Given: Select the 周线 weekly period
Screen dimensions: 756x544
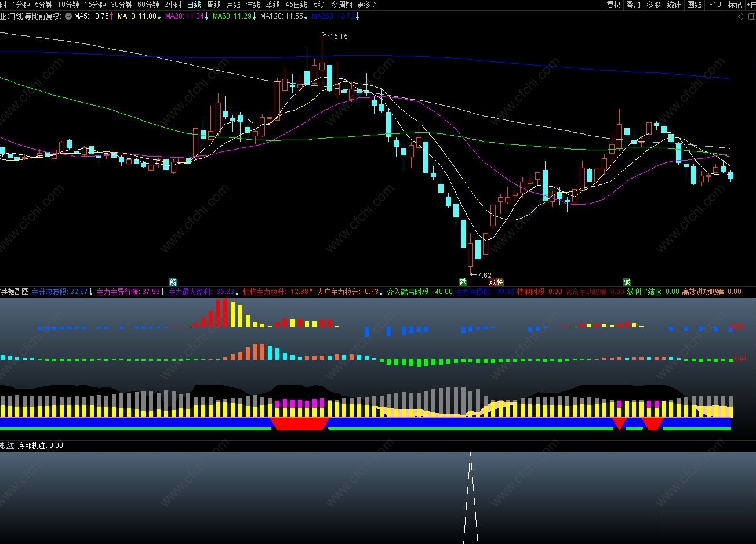Looking at the screenshot, I should [214, 5].
